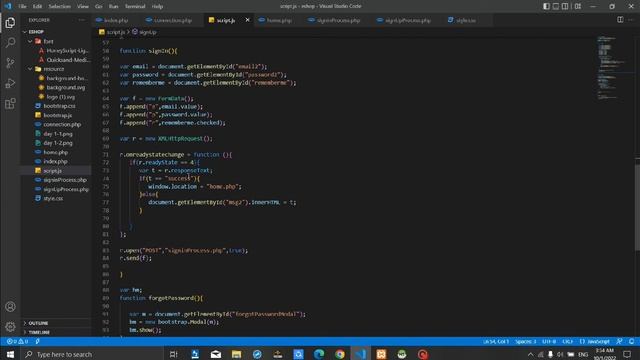Select script.js in the Explorer tree
Image resolution: width=640 pixels, height=360 pixels.
tap(56, 171)
